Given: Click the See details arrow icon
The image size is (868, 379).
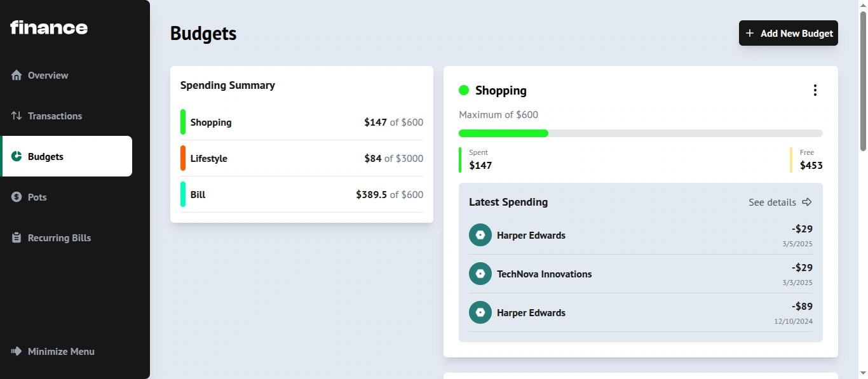Looking at the screenshot, I should click(x=807, y=202).
